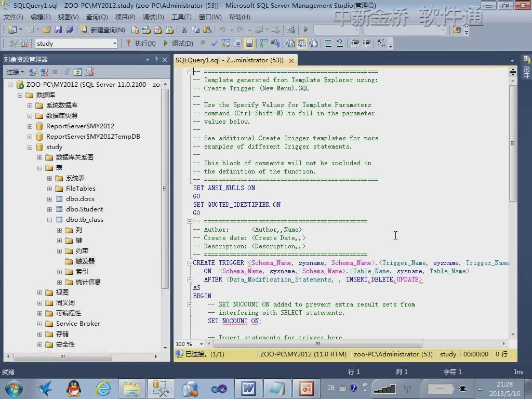This screenshot has width=532, height=399.
Task: Click 调试(D) debug button
Action: pyautogui.click(x=179, y=44)
